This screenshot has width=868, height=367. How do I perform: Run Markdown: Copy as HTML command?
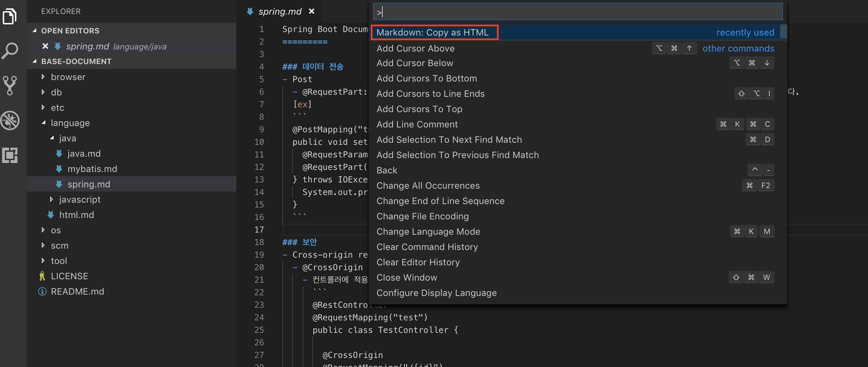578,32
